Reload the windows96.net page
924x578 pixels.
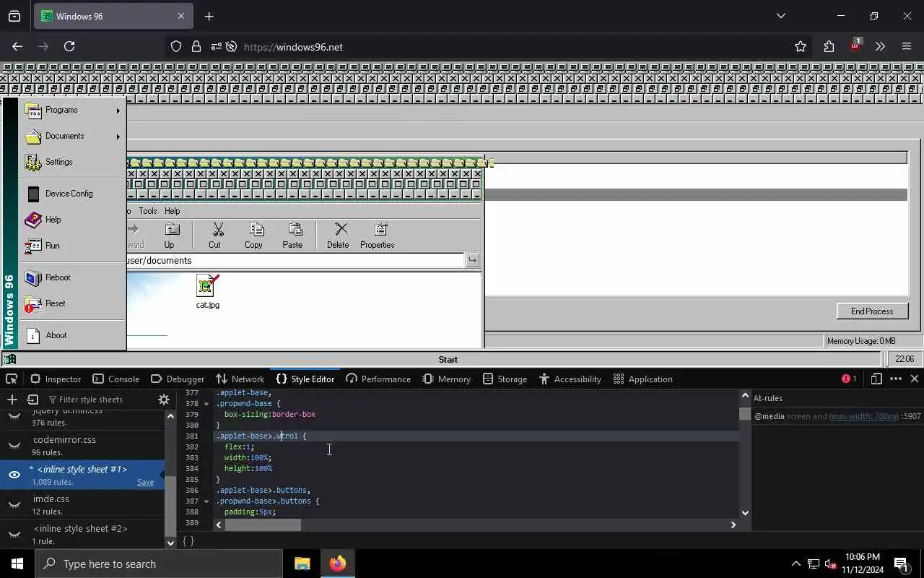pos(69,46)
